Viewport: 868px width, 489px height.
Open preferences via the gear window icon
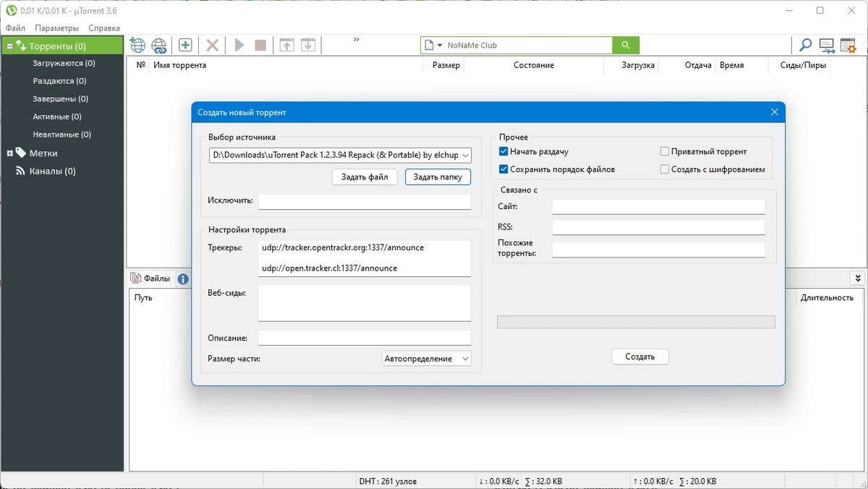point(848,45)
